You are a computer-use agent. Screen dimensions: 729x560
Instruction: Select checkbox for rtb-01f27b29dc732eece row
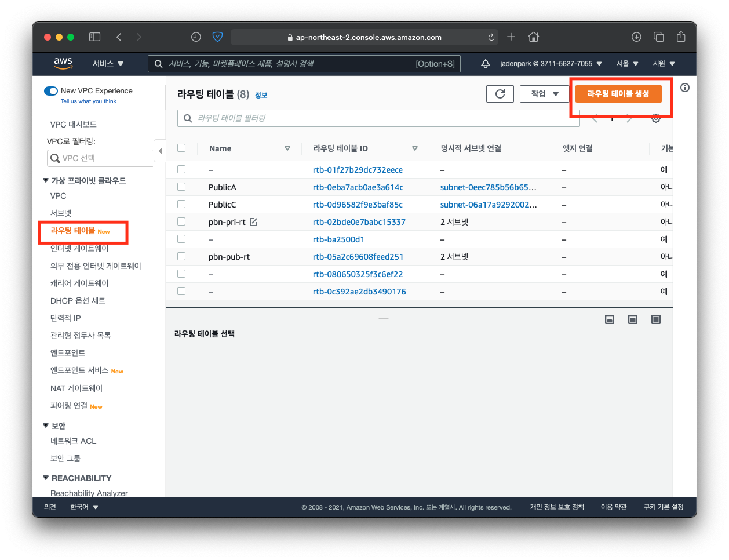(x=181, y=169)
